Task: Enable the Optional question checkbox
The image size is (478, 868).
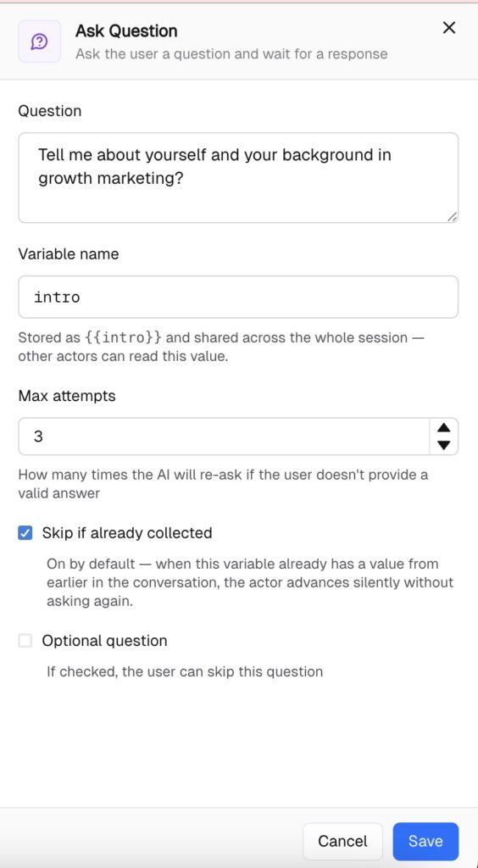Action: click(25, 641)
